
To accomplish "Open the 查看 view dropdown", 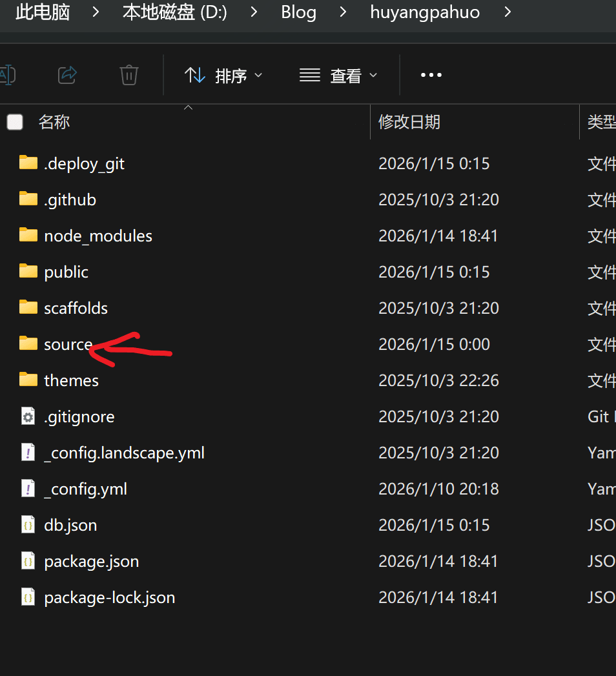I will [338, 76].
